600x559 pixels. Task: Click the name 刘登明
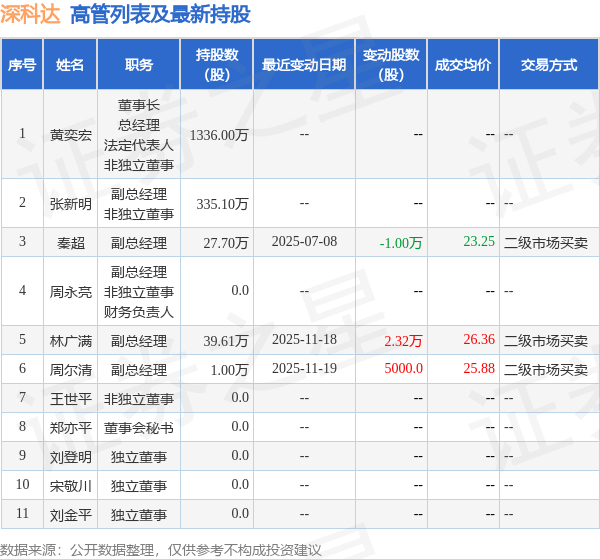(71, 457)
